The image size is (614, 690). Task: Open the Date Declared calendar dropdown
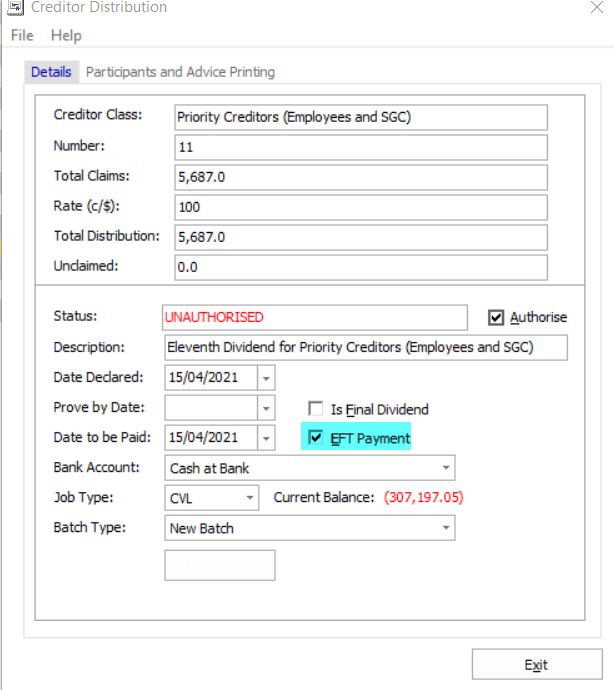(x=265, y=378)
